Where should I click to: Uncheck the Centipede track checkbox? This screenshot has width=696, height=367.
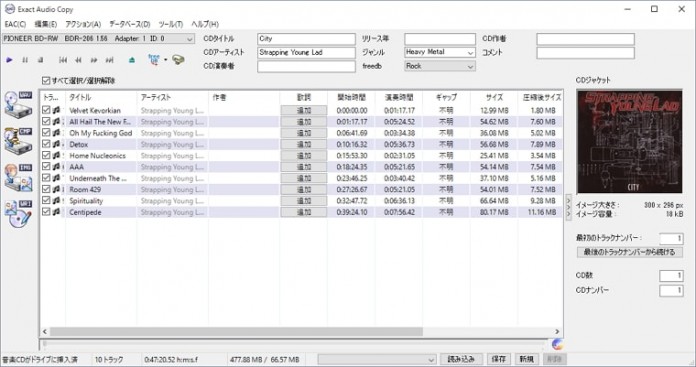pyautogui.click(x=46, y=212)
